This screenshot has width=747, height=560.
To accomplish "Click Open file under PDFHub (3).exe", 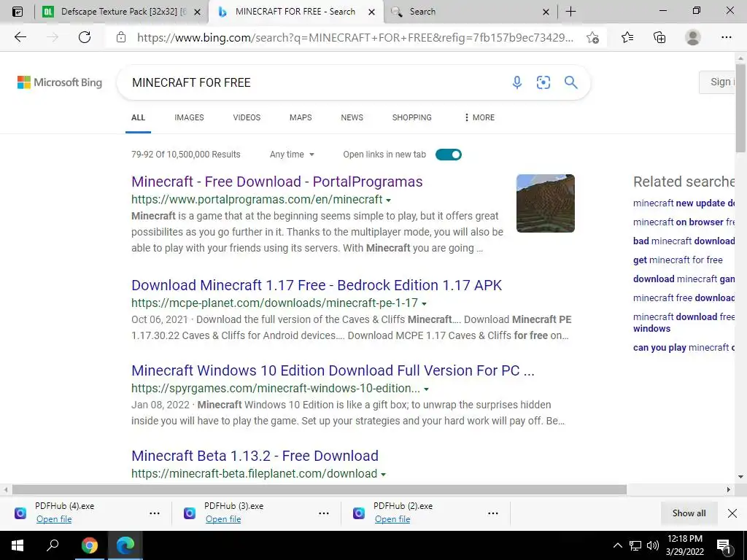I will click(223, 519).
